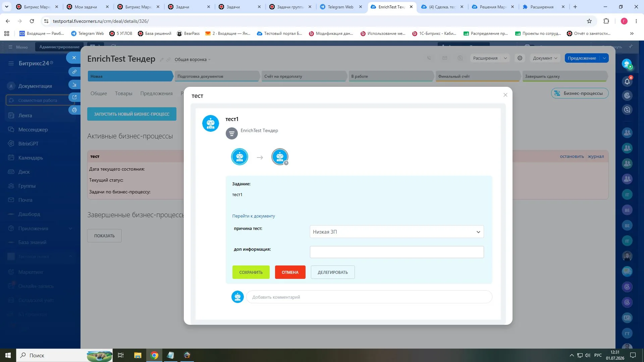This screenshot has height=362, width=644.
Task: Open the Предложения tab
Action: 156,94
